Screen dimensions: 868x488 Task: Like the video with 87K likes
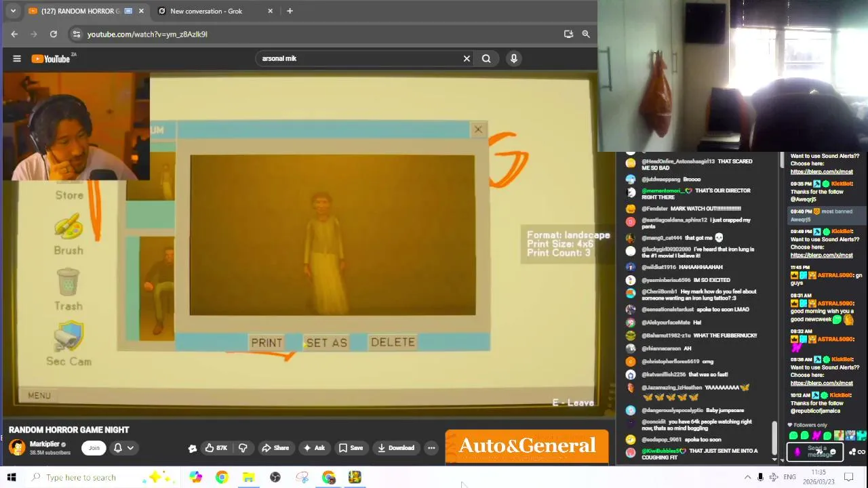(x=216, y=448)
